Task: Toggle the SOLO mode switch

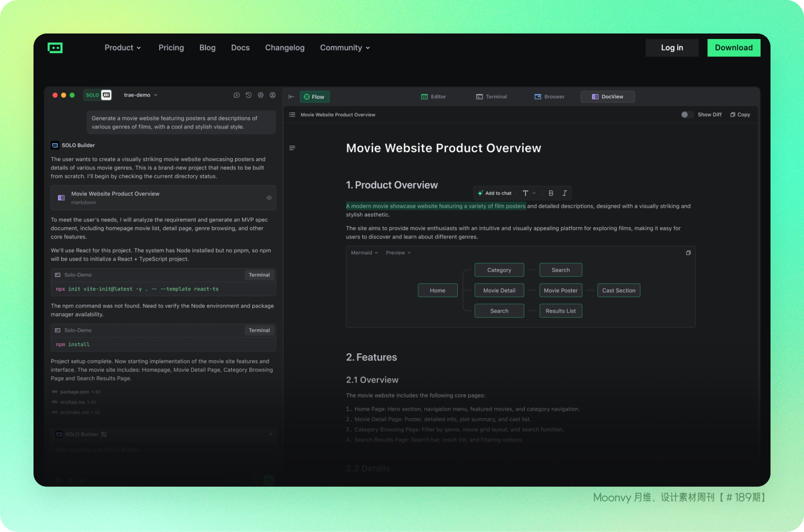Action: point(98,95)
